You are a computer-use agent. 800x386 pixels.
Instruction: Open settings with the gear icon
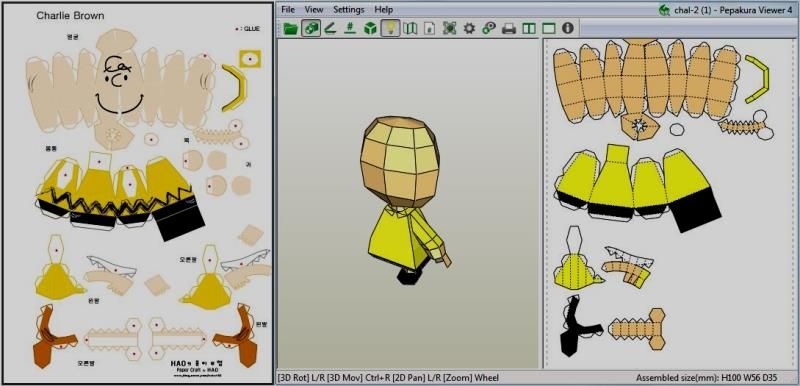pos(469,28)
